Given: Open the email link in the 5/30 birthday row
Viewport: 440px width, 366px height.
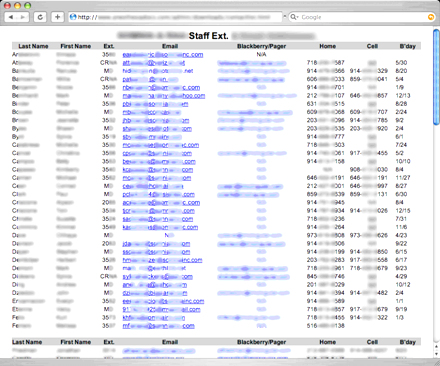Looking at the screenshot, I should (x=154, y=63).
